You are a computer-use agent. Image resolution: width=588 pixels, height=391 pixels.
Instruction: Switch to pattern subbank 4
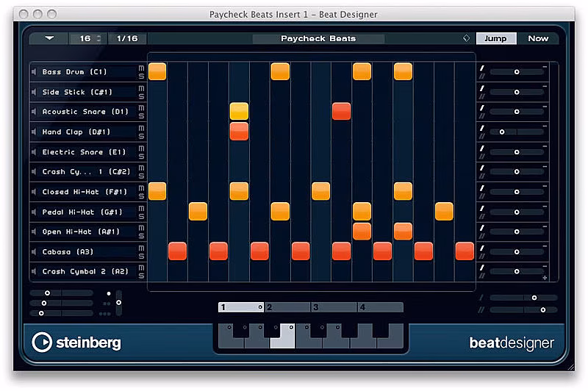coord(380,307)
